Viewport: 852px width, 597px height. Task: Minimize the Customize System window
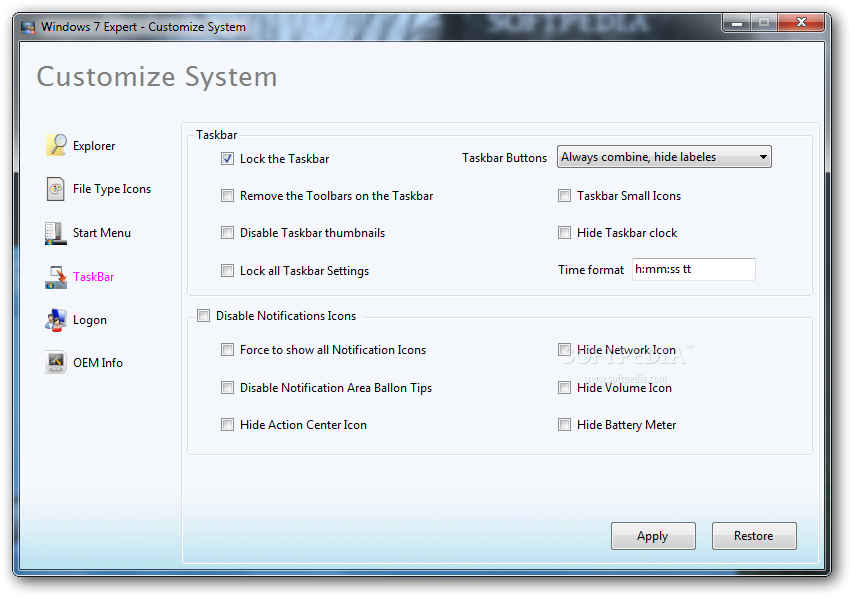coord(737,23)
